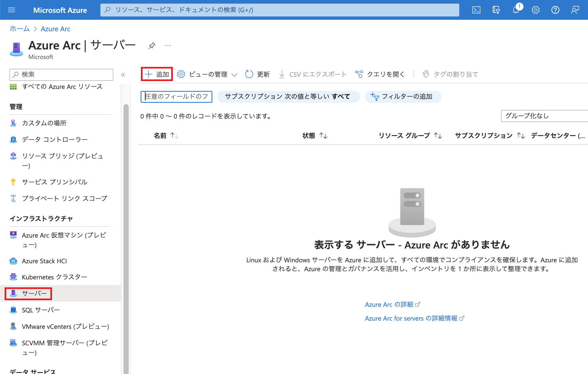Open the directories and subscriptions filter icon

pyautogui.click(x=496, y=10)
